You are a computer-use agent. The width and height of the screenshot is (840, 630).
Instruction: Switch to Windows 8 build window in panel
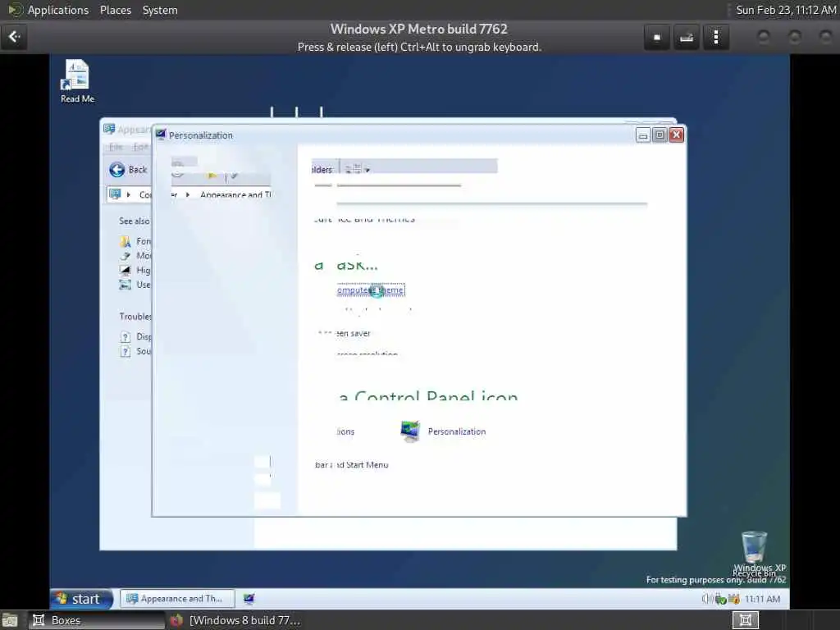pyautogui.click(x=235, y=620)
